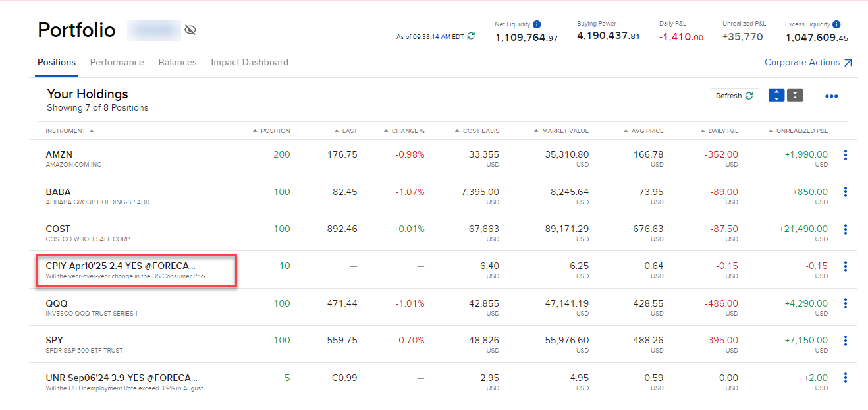Select CPIY Apr10'25 2.4 YES contract
The width and height of the screenshot is (868, 410).
coord(121,266)
